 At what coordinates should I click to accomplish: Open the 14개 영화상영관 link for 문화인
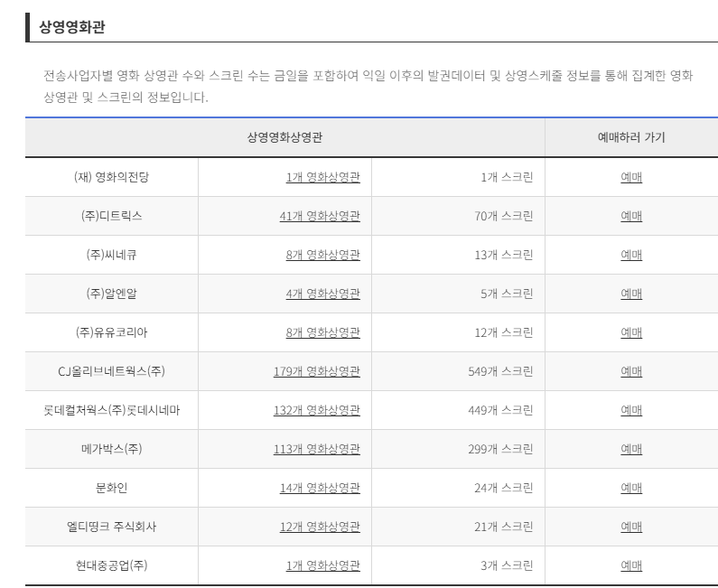(x=320, y=488)
